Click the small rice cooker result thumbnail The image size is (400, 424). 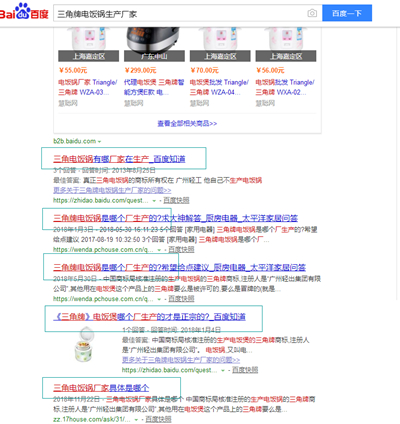coord(85,345)
